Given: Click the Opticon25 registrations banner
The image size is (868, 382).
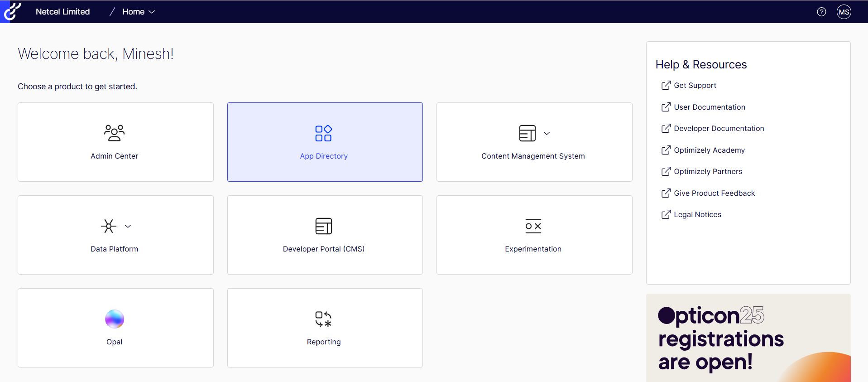Looking at the screenshot, I should pyautogui.click(x=748, y=338).
